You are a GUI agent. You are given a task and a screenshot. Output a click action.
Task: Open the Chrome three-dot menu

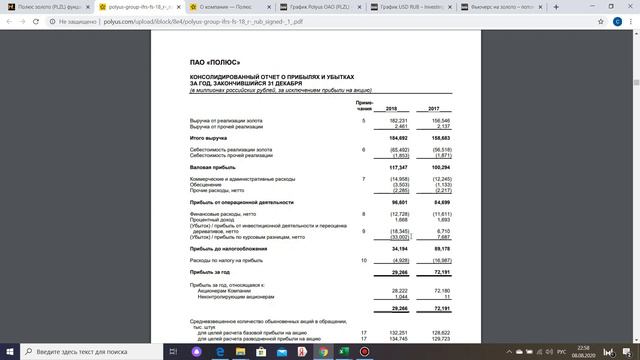pyautogui.click(x=631, y=22)
